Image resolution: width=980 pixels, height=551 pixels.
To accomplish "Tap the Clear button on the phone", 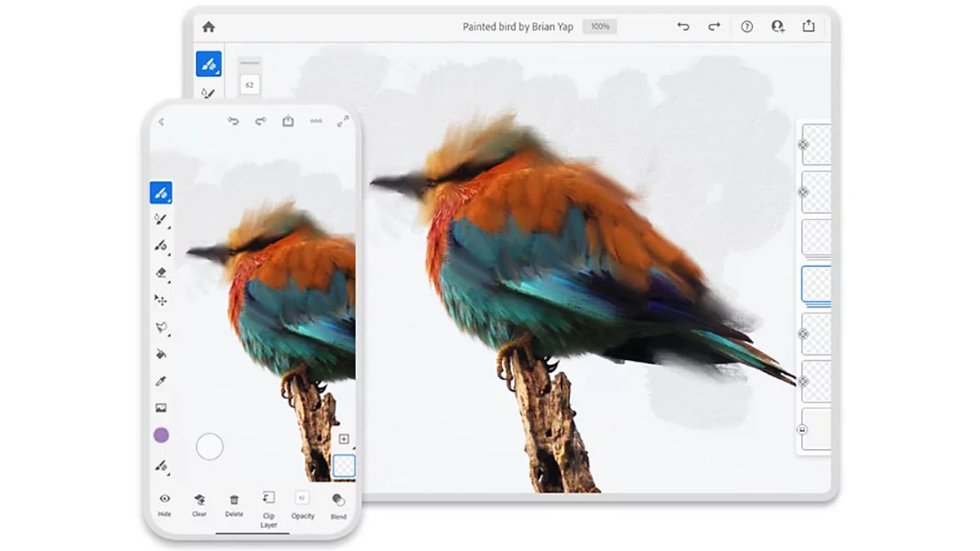I will (198, 500).
